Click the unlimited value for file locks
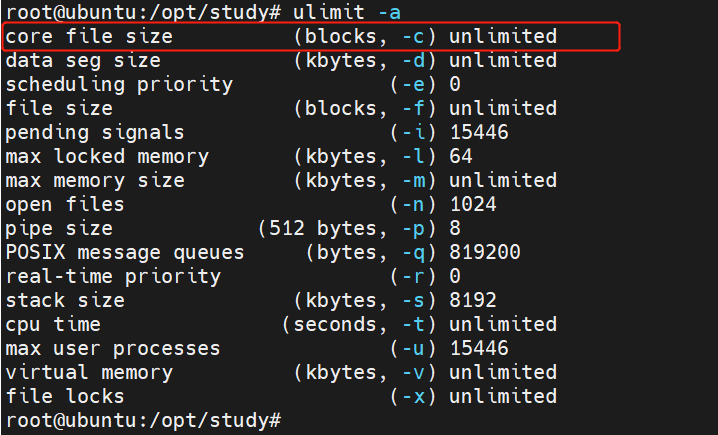718x435 pixels. pos(503,397)
